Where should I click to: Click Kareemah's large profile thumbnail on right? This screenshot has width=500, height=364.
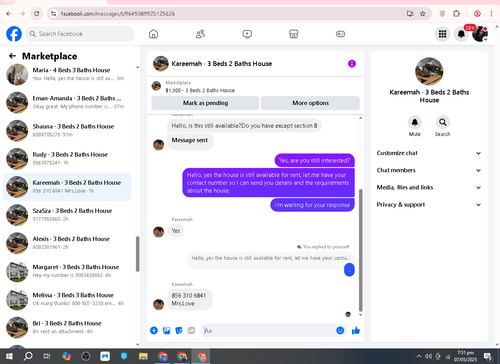click(429, 71)
